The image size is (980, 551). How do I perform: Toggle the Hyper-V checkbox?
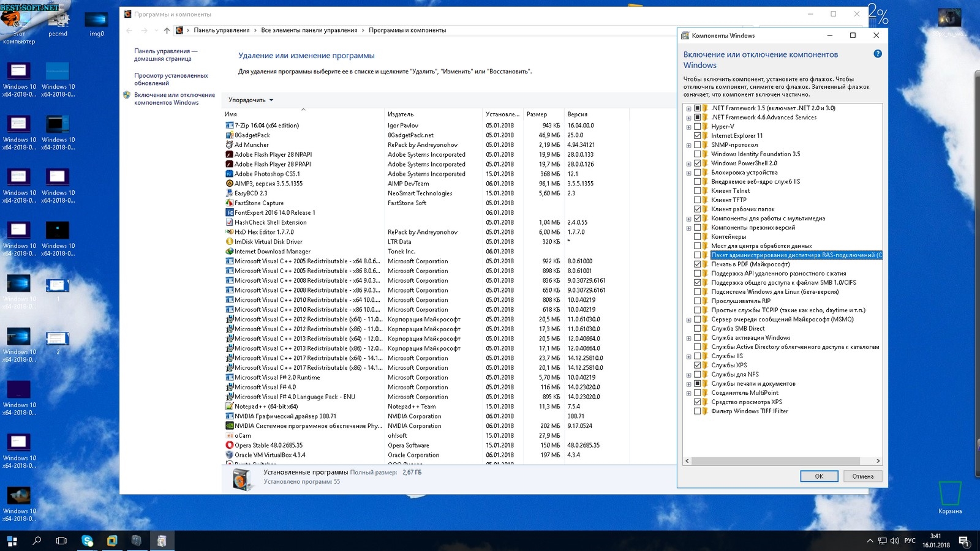697,127
